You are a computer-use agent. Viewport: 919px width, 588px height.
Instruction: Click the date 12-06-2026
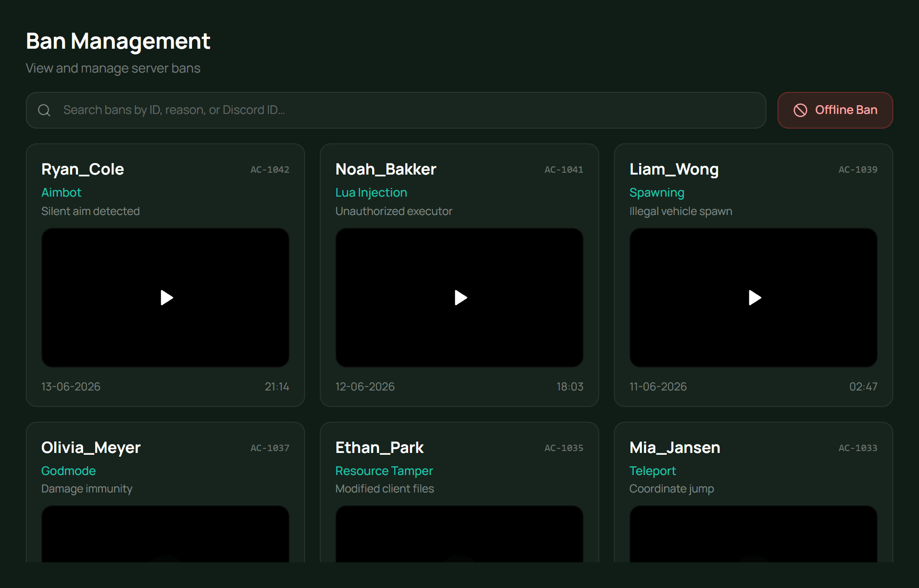point(365,387)
